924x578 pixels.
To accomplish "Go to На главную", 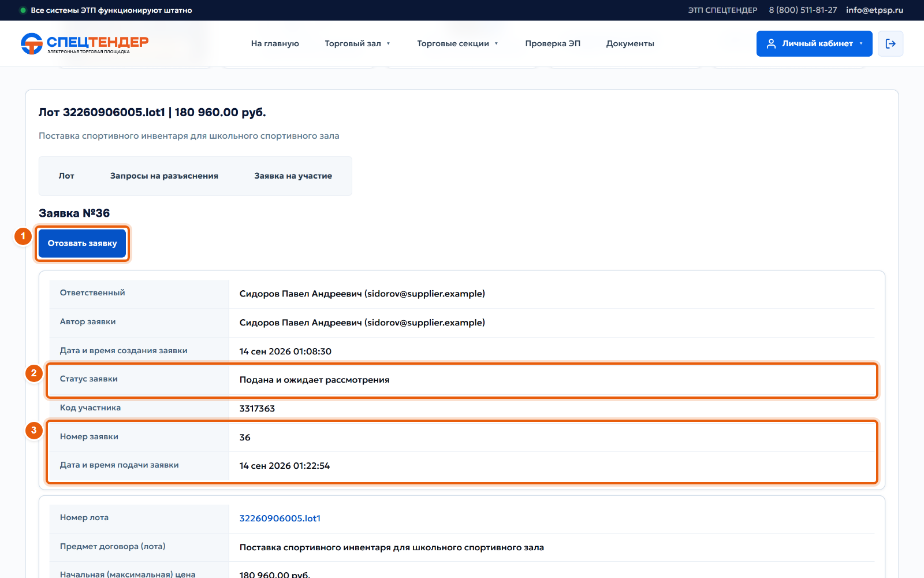I will coord(275,43).
